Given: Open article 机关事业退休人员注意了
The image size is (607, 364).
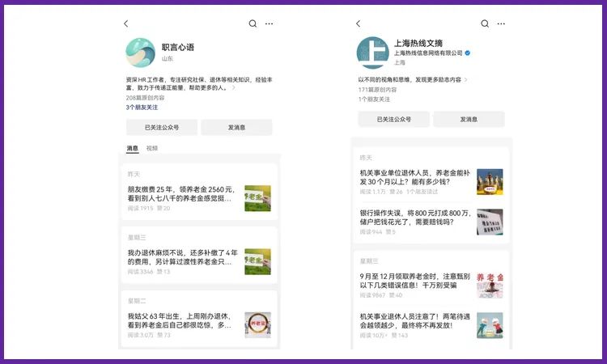Looking at the screenshot, I should tap(415, 321).
